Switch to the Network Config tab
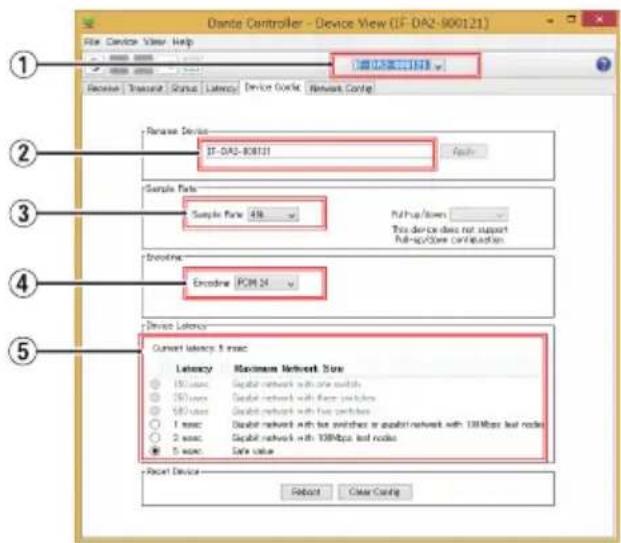Screen dimensions: 621x543 pos(341,88)
